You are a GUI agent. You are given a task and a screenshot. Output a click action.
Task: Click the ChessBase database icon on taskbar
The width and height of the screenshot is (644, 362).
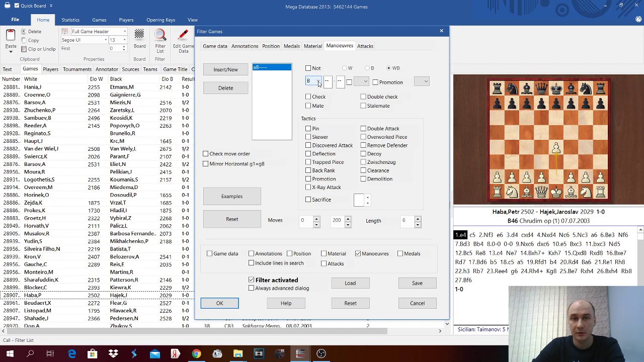pos(300,354)
